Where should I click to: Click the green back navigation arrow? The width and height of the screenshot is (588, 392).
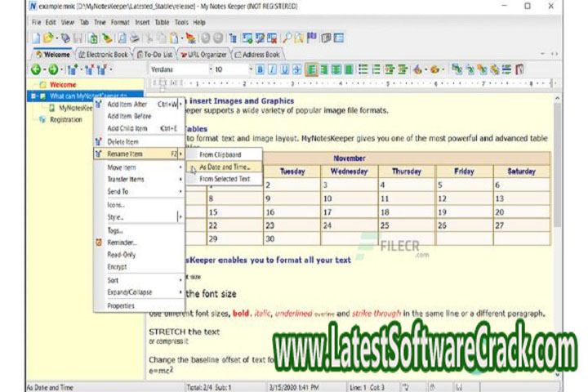[x=34, y=70]
